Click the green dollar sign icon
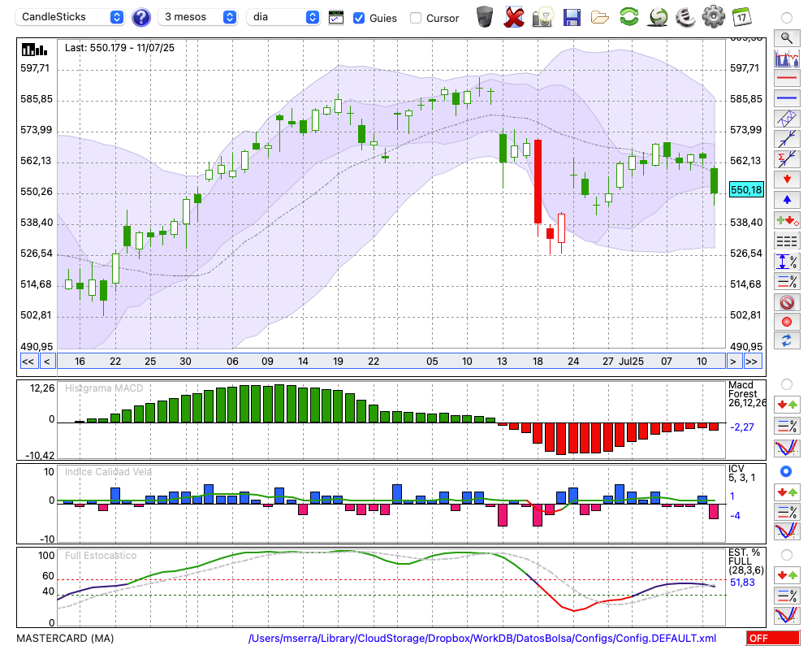 point(658,17)
